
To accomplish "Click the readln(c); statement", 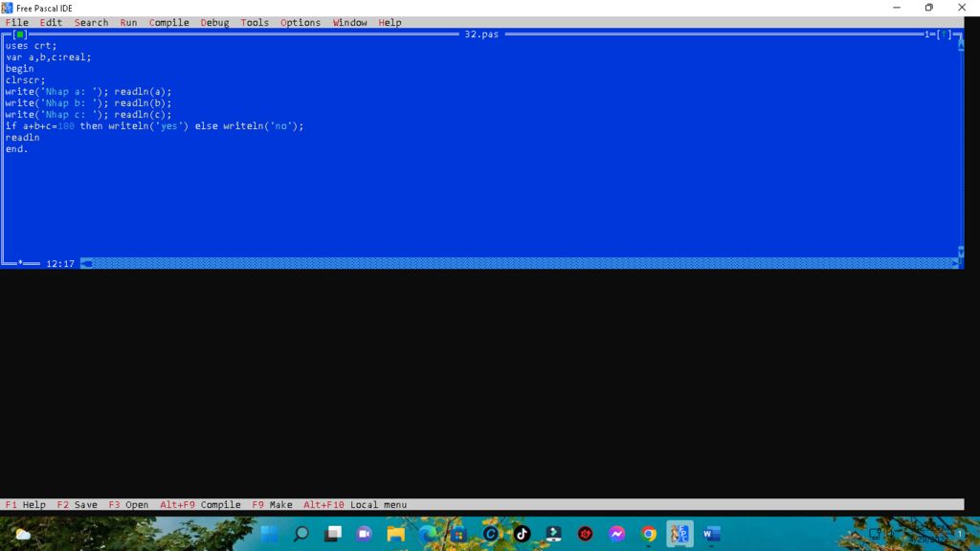I will 143,115.
